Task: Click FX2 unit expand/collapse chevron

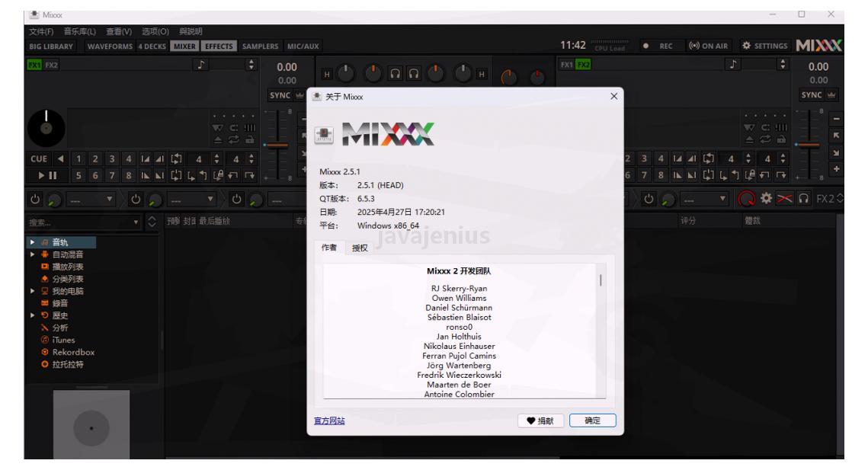Action: point(840,198)
